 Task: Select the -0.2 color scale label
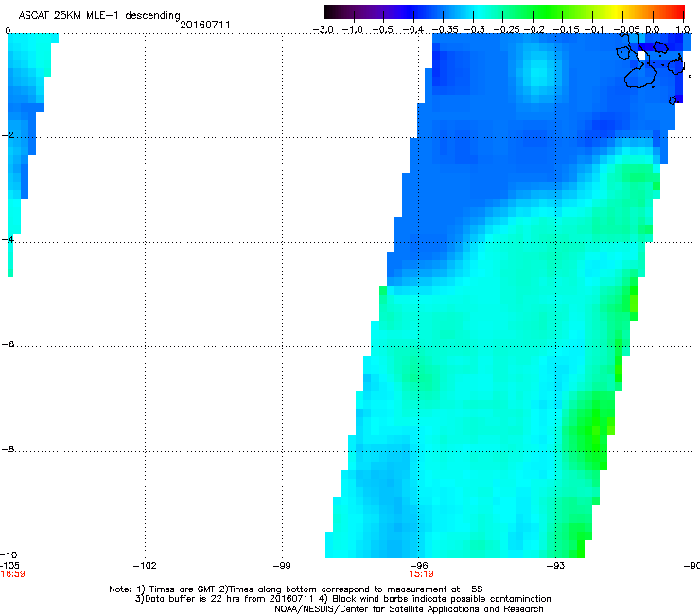534,30
